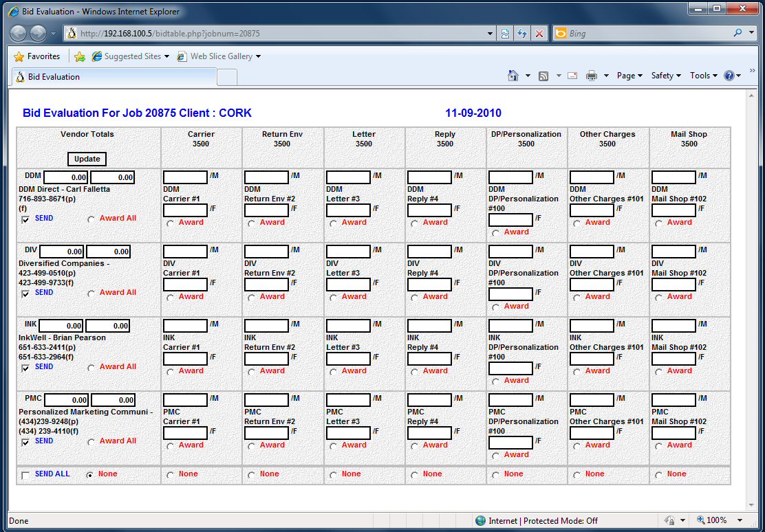Screen dimensions: 765x532
Task: Select None radio under Mail Shop column
Action: point(658,475)
